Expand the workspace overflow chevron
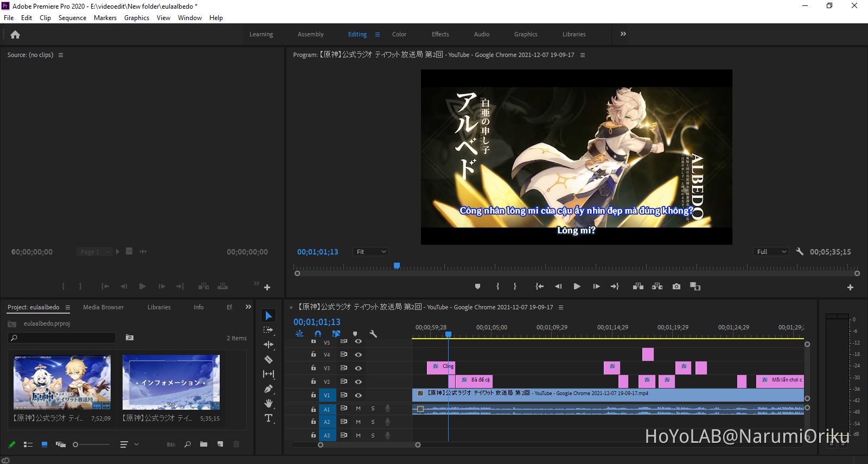Screen dimensions: 868x464 coord(623,34)
